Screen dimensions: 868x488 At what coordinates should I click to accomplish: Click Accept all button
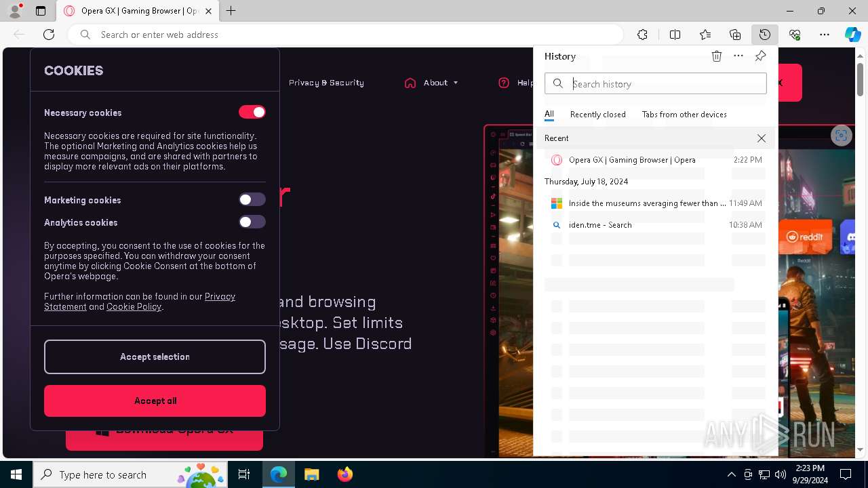tap(155, 401)
